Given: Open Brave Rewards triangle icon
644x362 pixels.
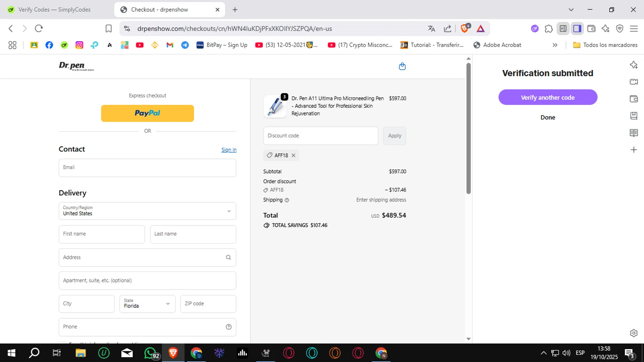Looking at the screenshot, I should [x=480, y=29].
